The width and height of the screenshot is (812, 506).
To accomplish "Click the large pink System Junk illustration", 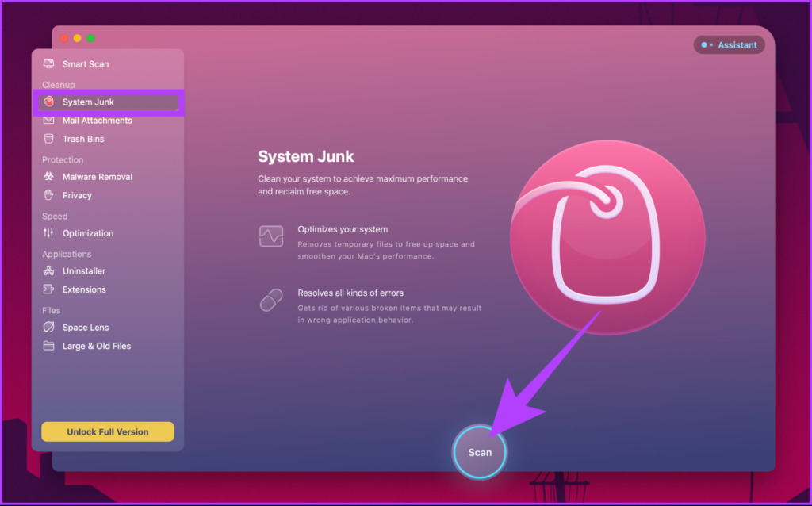I will (x=607, y=237).
